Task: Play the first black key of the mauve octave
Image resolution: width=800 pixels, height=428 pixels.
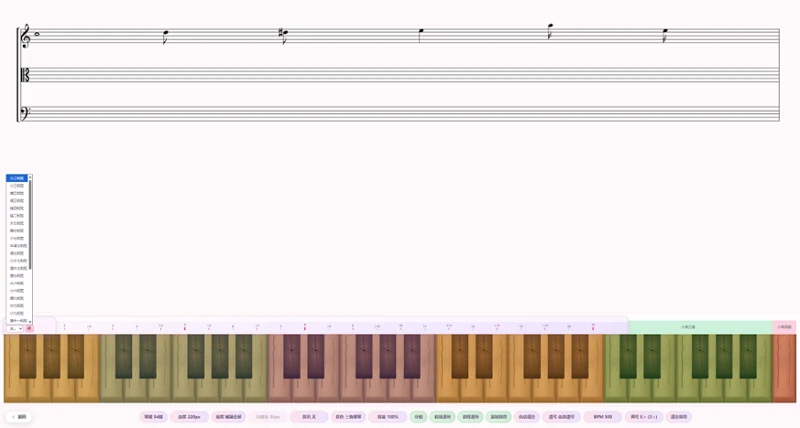Action: [x=292, y=356]
